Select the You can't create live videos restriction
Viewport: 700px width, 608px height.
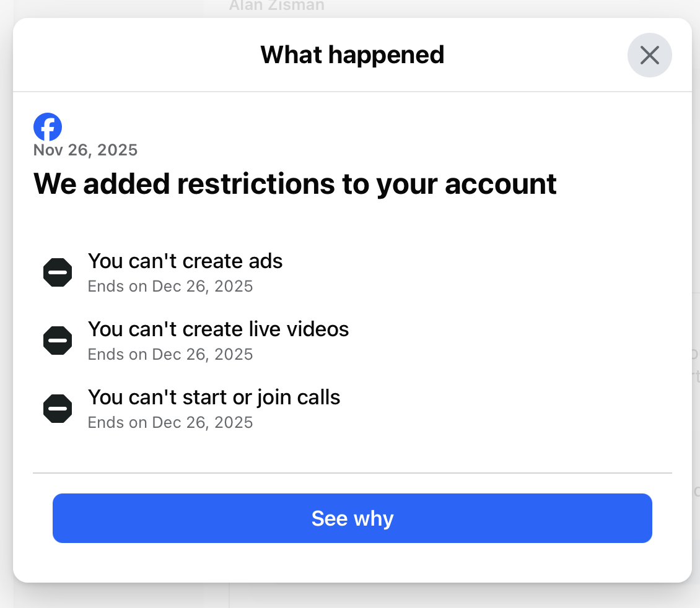pyautogui.click(x=218, y=329)
